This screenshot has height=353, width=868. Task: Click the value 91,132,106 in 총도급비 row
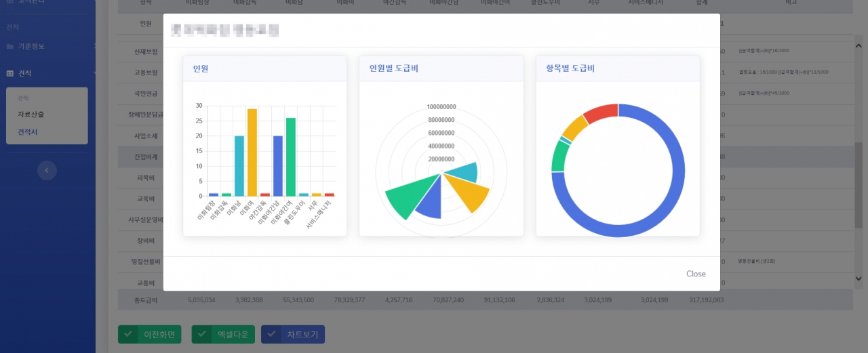click(500, 299)
